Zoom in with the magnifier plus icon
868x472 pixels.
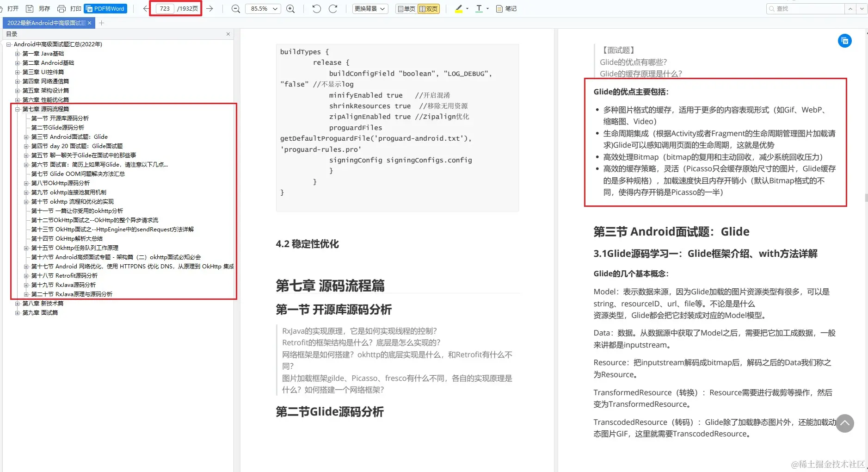click(290, 8)
